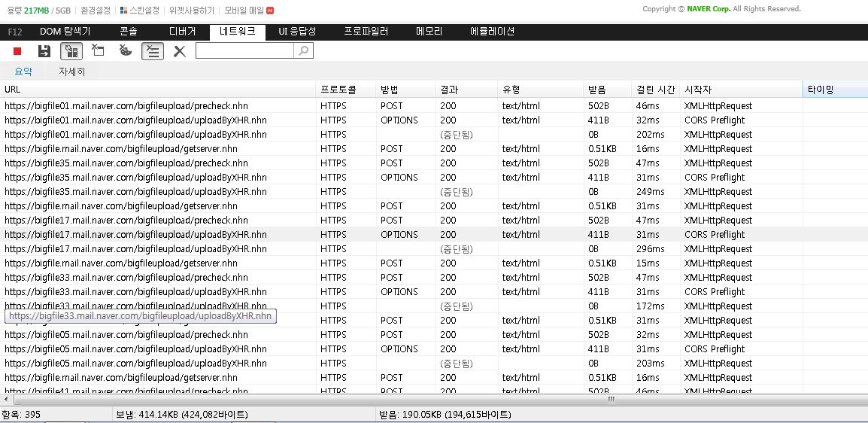
Task: Open the 디버거 tab
Action: click(x=182, y=32)
